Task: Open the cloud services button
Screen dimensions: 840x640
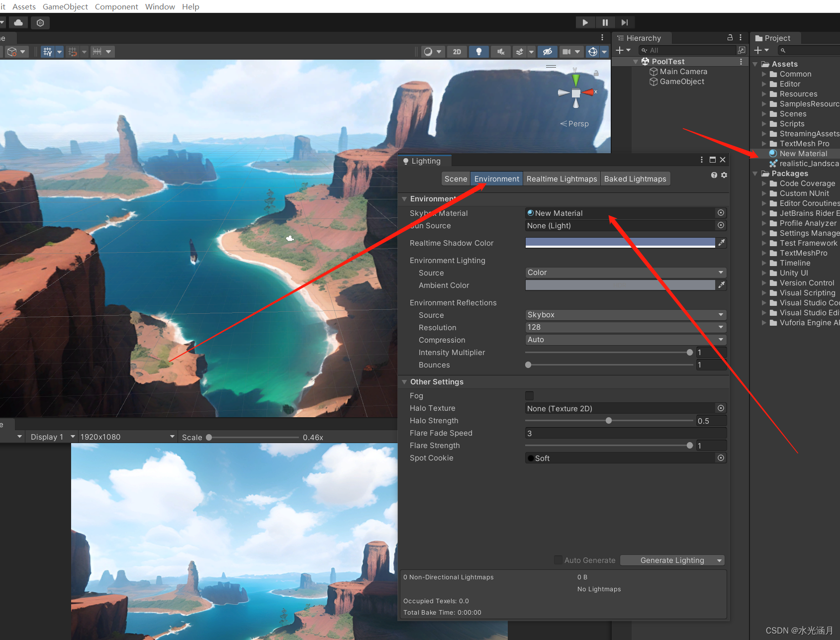Action: coord(18,22)
